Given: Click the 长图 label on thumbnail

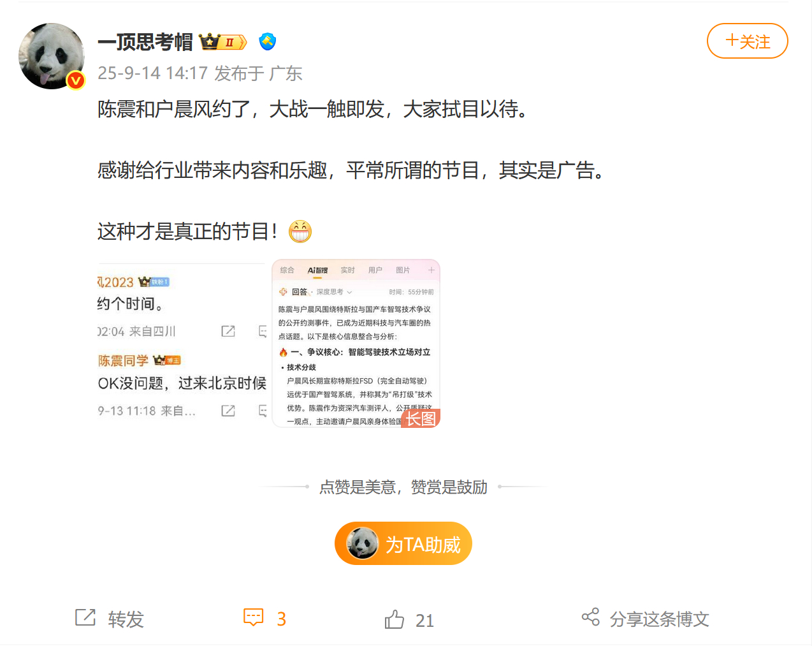Looking at the screenshot, I should [x=421, y=418].
